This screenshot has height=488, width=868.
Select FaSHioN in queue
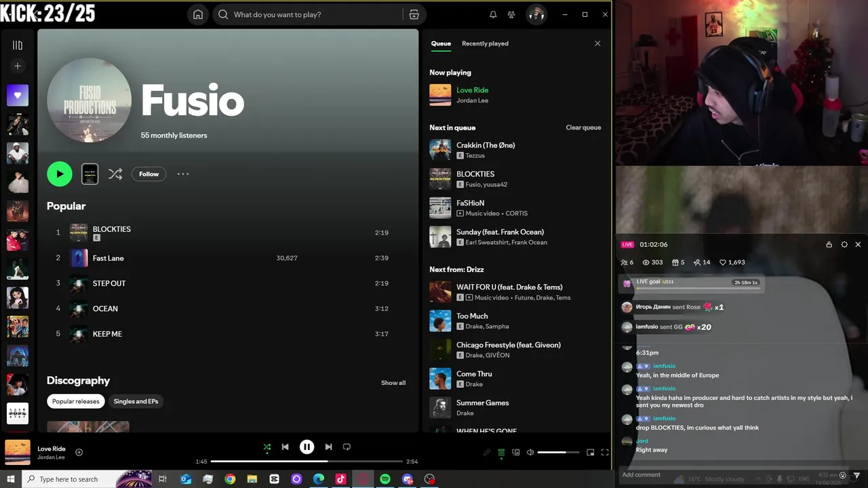(515, 208)
